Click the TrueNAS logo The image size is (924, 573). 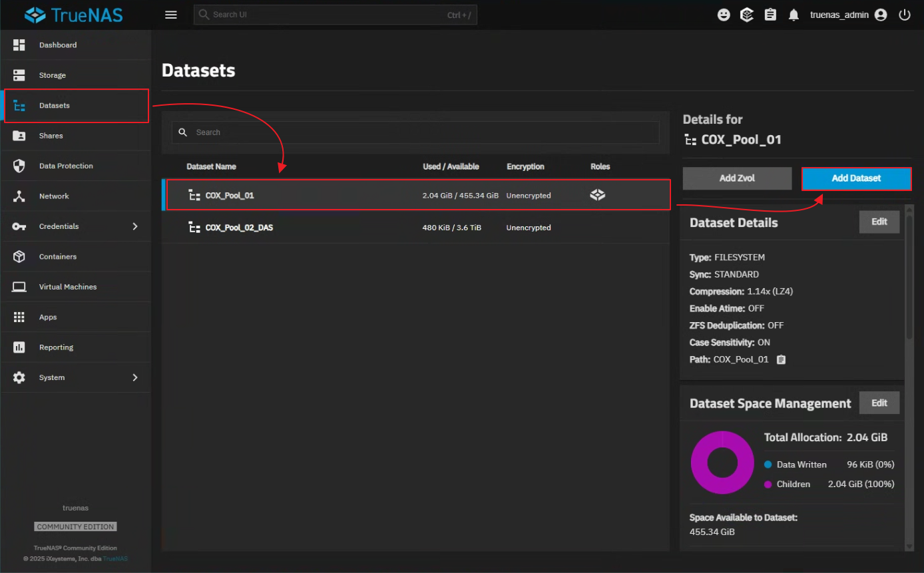pos(73,15)
